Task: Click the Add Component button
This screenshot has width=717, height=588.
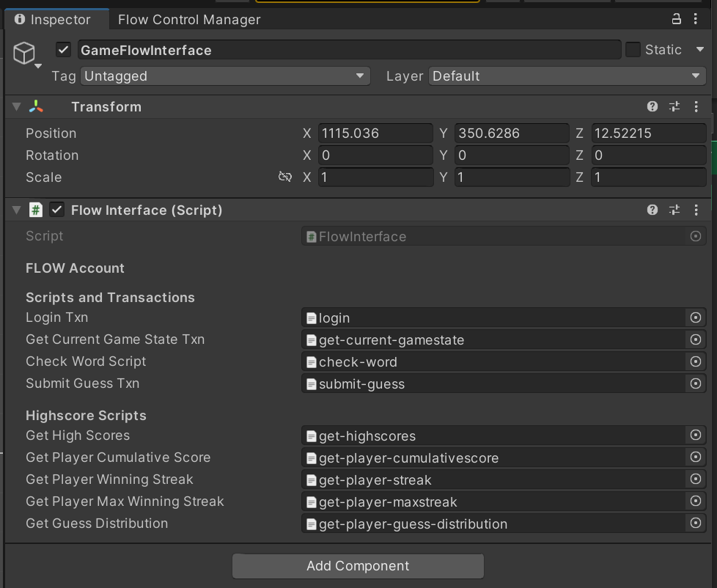Action: pos(358,565)
